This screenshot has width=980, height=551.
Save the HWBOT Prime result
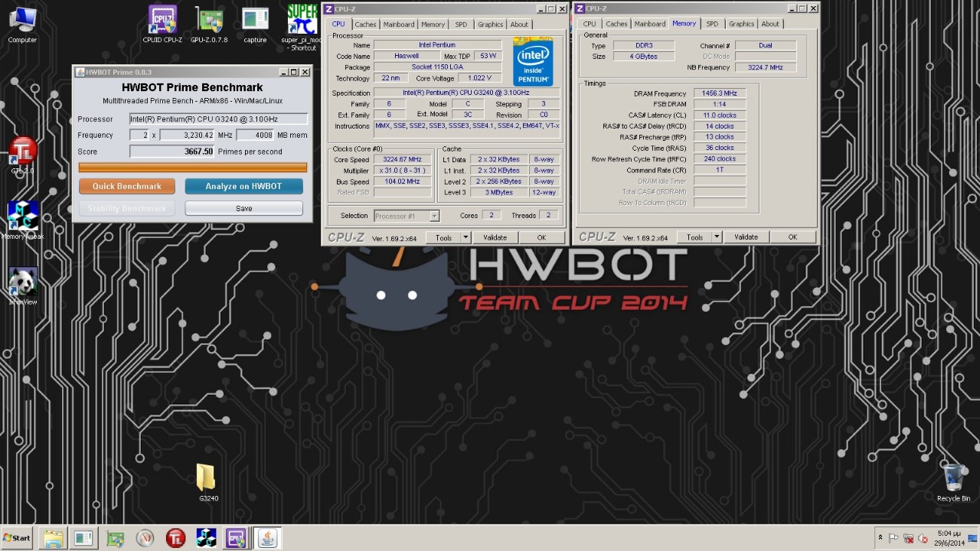pyautogui.click(x=243, y=208)
